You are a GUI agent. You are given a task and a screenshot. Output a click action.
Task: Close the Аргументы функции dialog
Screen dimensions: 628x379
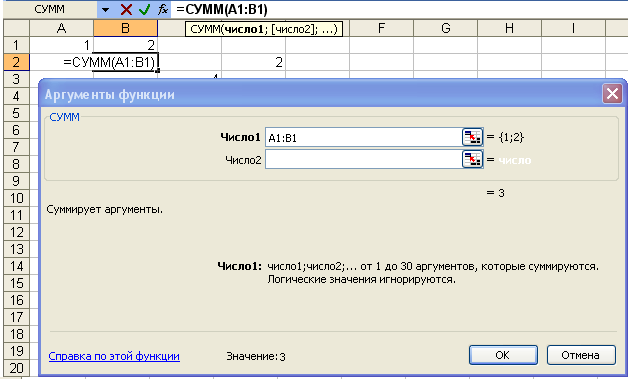coord(612,94)
